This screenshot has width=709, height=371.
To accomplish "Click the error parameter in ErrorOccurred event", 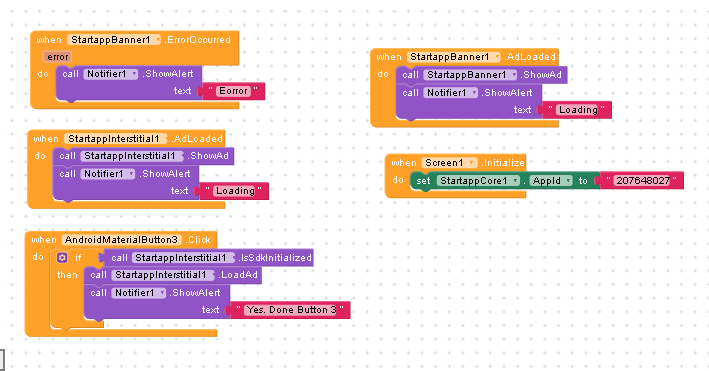I will point(57,57).
